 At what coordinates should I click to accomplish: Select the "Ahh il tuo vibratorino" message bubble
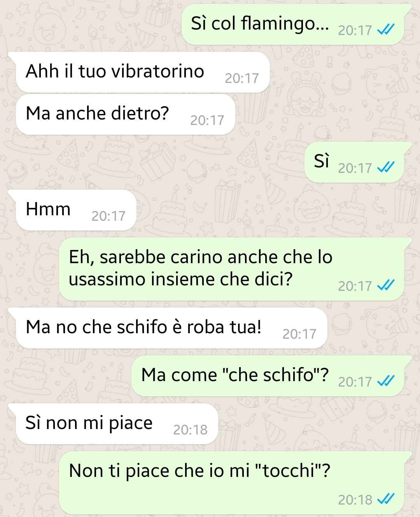tap(143, 72)
